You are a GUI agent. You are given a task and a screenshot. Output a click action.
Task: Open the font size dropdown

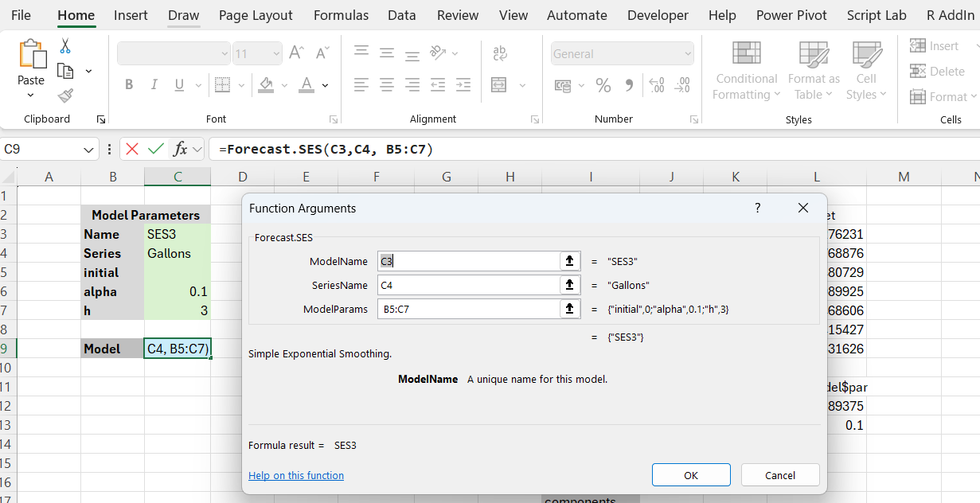click(x=276, y=54)
